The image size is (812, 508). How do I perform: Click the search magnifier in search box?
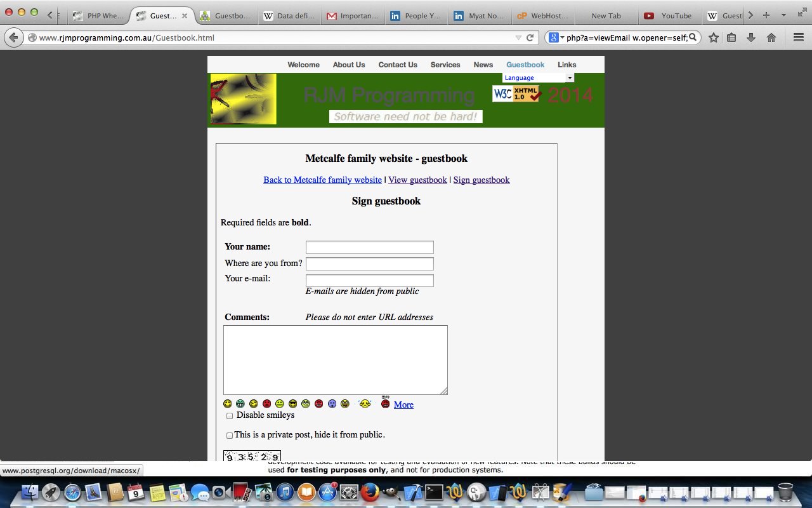(693, 37)
